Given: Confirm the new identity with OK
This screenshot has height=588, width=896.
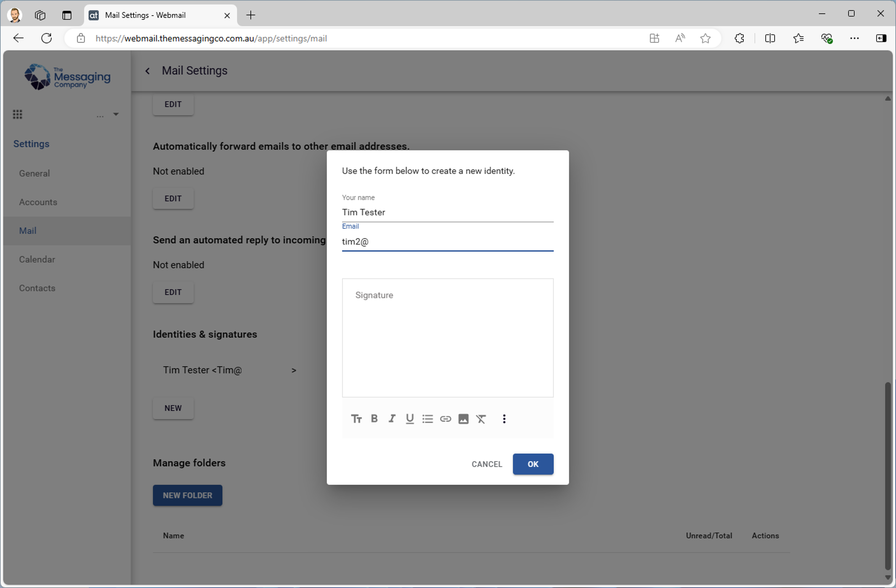Looking at the screenshot, I should 533,464.
